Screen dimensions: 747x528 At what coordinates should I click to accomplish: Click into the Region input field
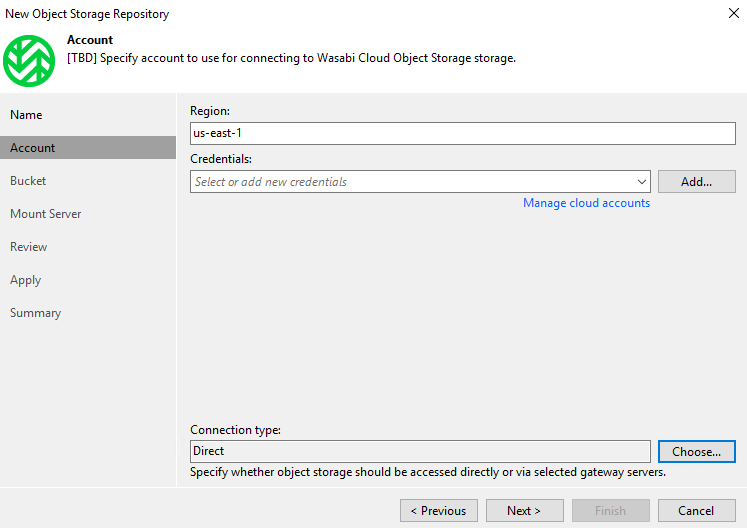click(463, 133)
